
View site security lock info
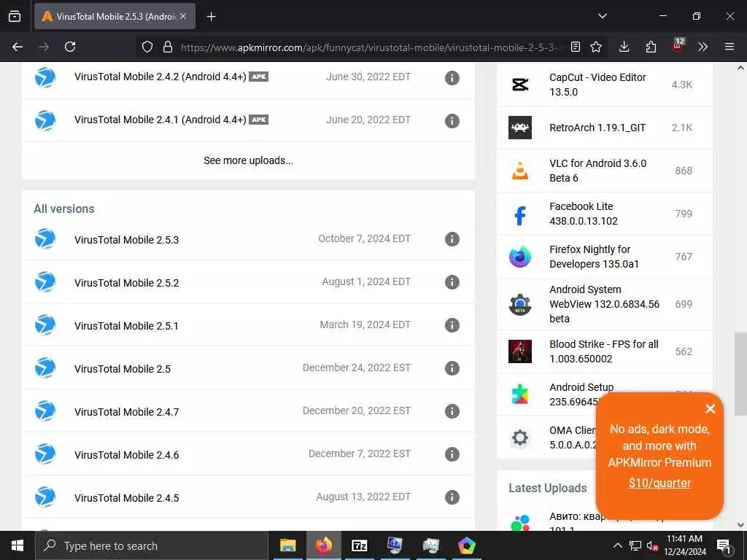click(167, 47)
